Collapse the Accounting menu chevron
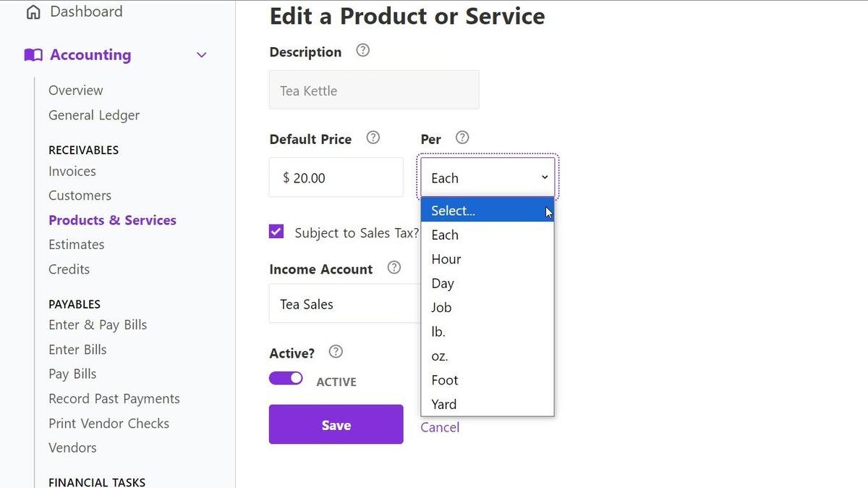The image size is (868, 488). pos(202,55)
